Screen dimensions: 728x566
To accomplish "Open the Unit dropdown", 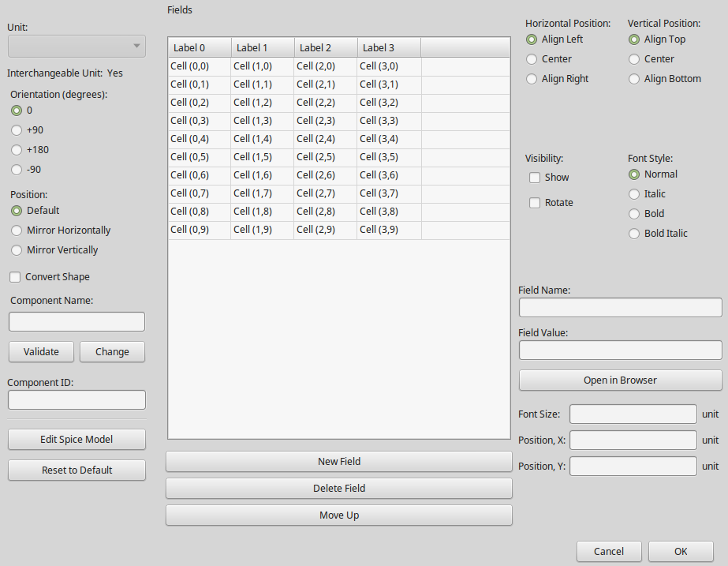I will pos(77,47).
